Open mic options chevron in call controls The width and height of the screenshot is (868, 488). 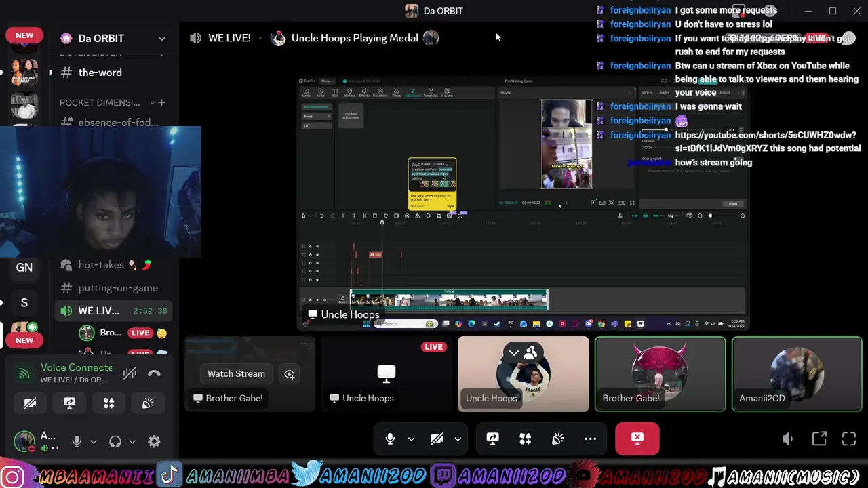[411, 439]
